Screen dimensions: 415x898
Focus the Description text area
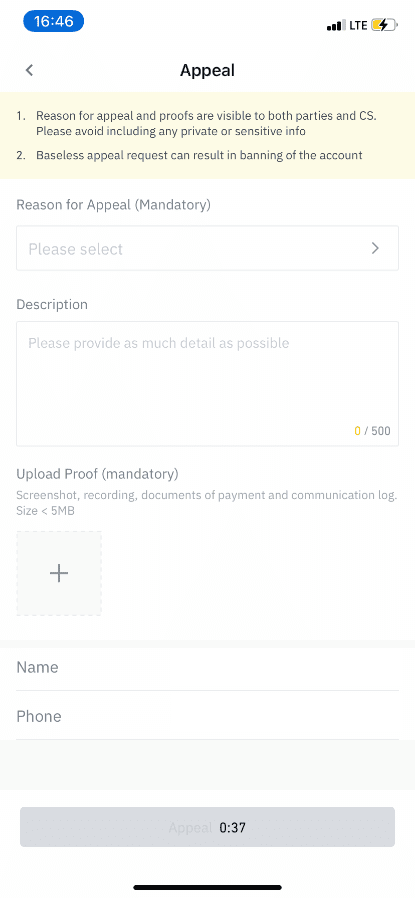tap(207, 383)
